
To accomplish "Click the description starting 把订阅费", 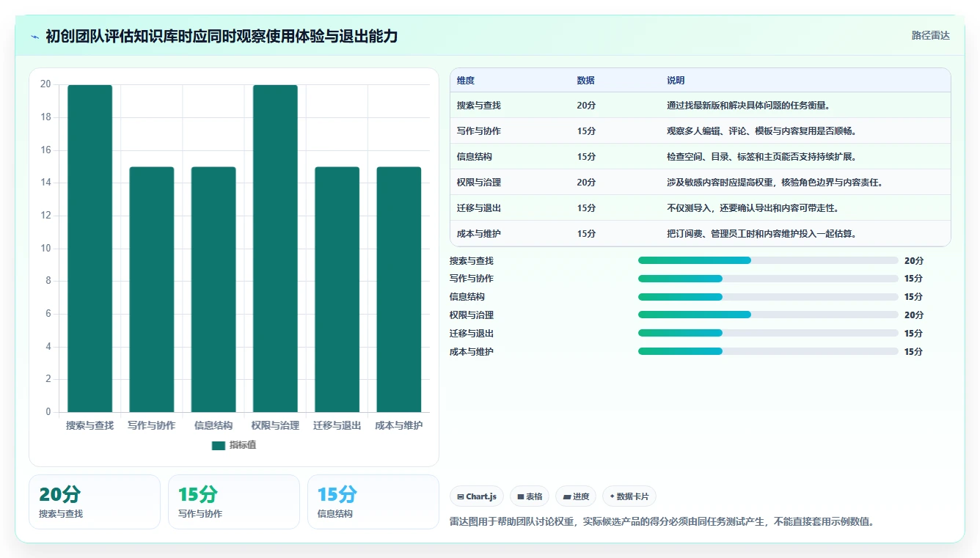I will [762, 234].
